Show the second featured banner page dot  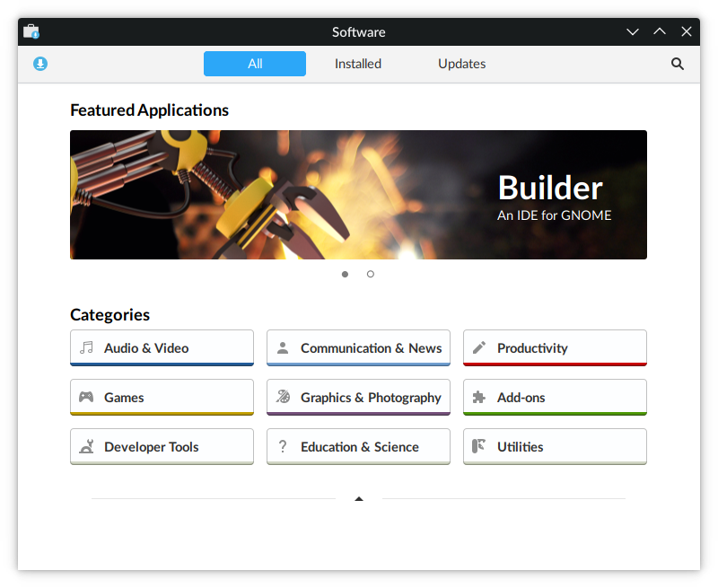(x=371, y=275)
